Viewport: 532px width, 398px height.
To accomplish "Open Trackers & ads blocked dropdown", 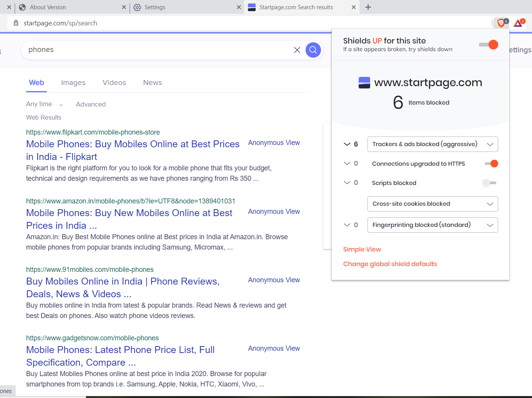I will [433, 144].
